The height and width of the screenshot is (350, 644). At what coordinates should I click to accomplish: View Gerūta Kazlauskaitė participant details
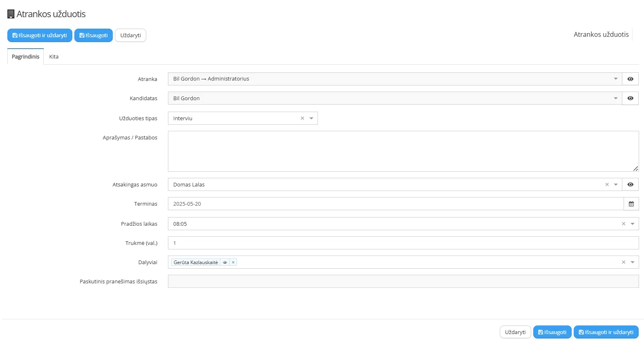click(x=225, y=262)
